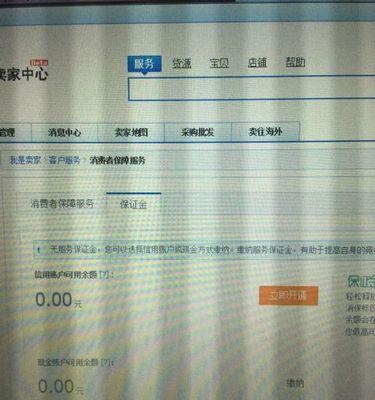Image resolution: width=375 pixels, height=400 pixels.
Task: Click the 缴纳 link near bottom
Action: (295, 384)
